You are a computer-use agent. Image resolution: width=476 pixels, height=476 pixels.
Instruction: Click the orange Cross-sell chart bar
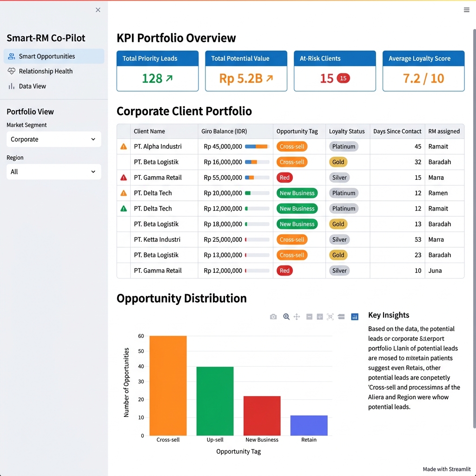tap(168, 385)
